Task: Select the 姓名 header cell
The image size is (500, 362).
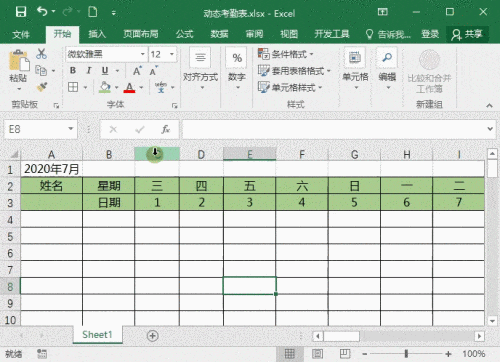Action: 51,186
